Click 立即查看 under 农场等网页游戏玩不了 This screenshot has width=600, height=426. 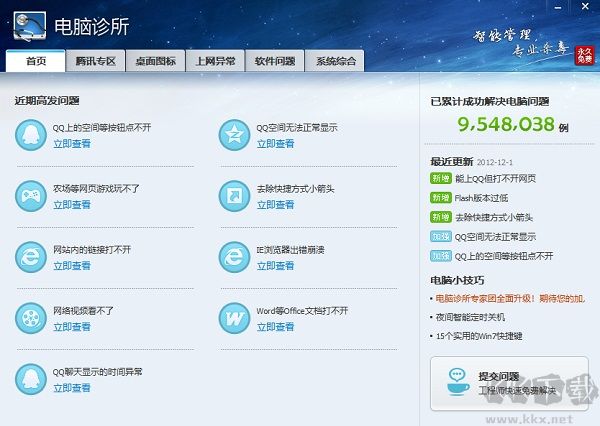(x=72, y=205)
